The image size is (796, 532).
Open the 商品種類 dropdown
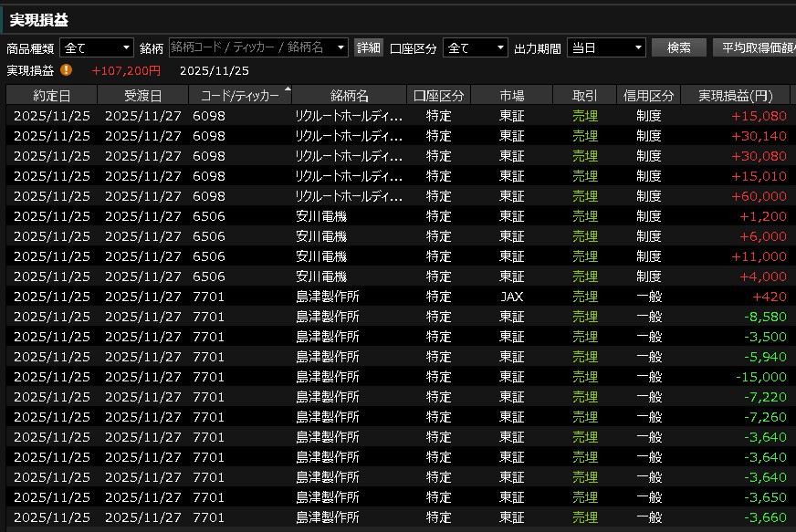[96, 47]
